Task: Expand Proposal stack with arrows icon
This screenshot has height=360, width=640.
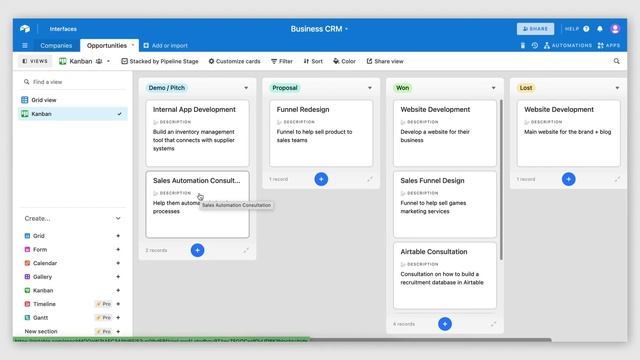Action: point(369,179)
